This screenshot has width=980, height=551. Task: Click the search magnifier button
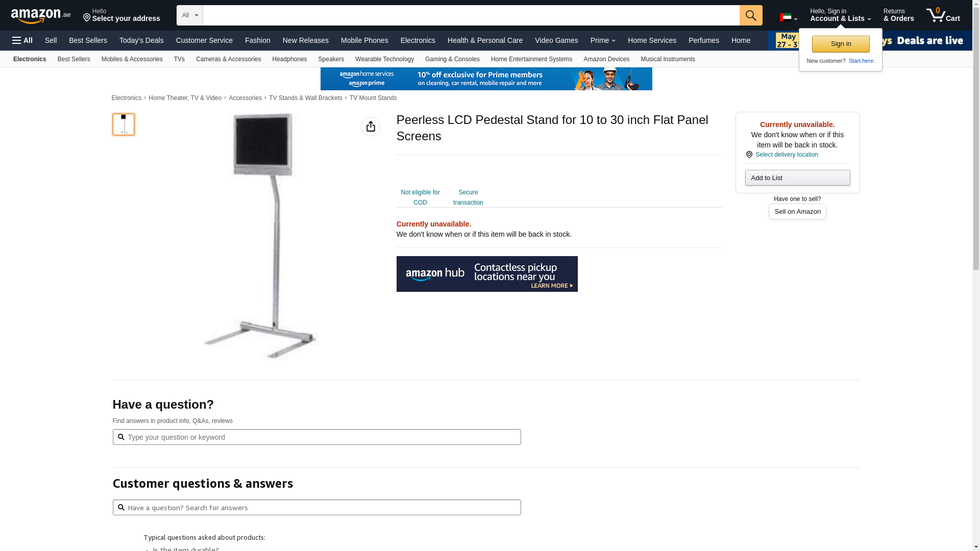[x=751, y=15]
